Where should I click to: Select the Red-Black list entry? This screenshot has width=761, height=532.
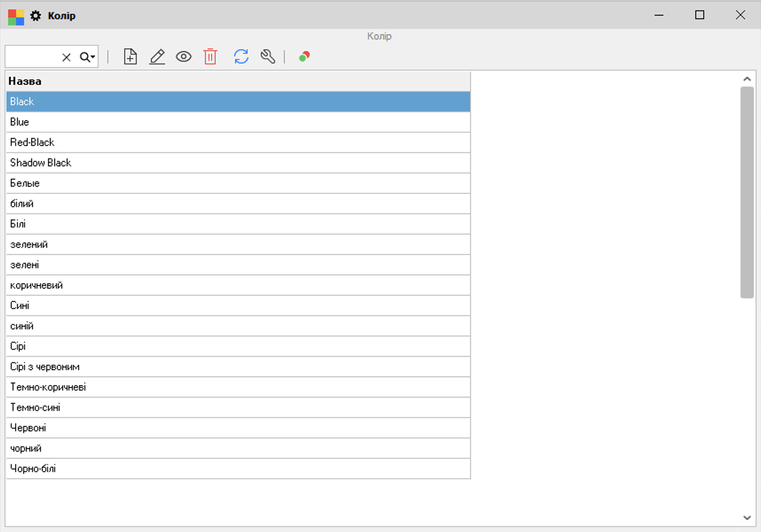coord(238,142)
